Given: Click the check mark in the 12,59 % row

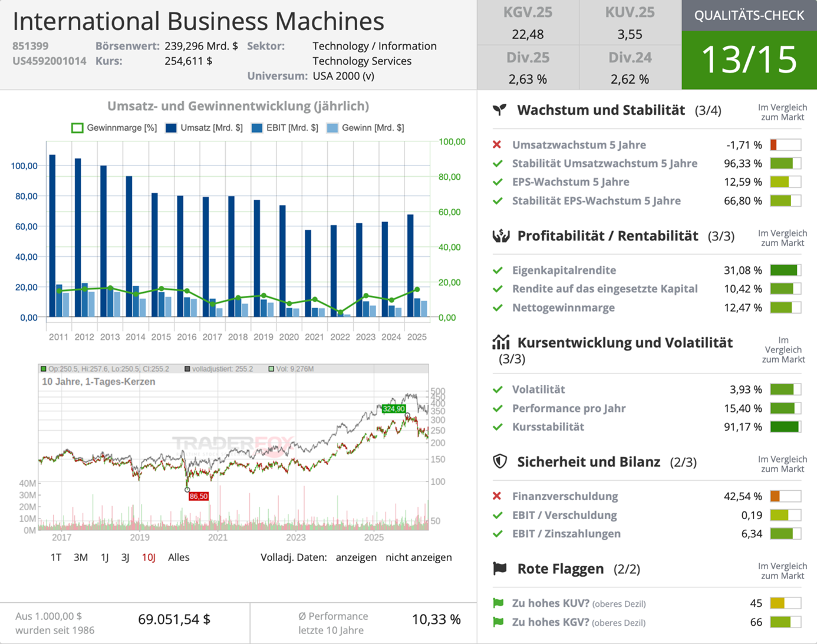Looking at the screenshot, I should (x=498, y=182).
